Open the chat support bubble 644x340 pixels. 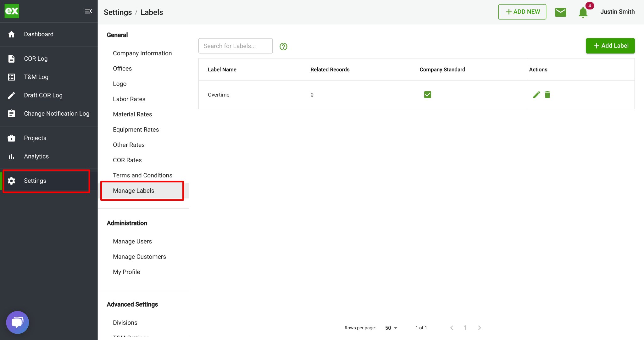point(17,322)
